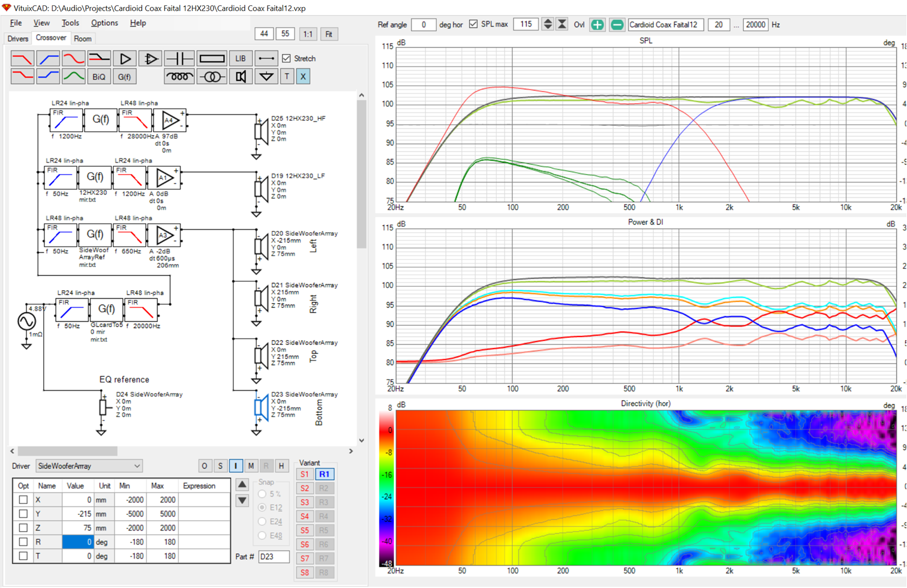Click the T toolbar button

287,77
